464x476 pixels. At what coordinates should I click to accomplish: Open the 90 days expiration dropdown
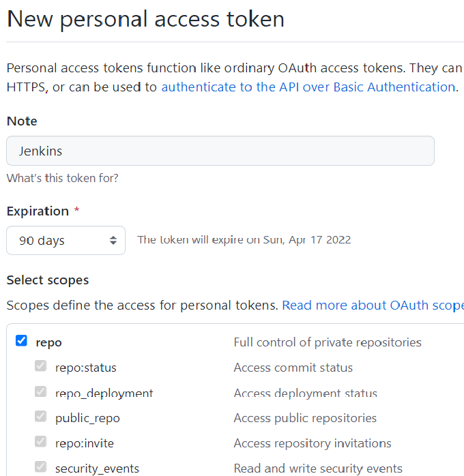tap(66, 241)
